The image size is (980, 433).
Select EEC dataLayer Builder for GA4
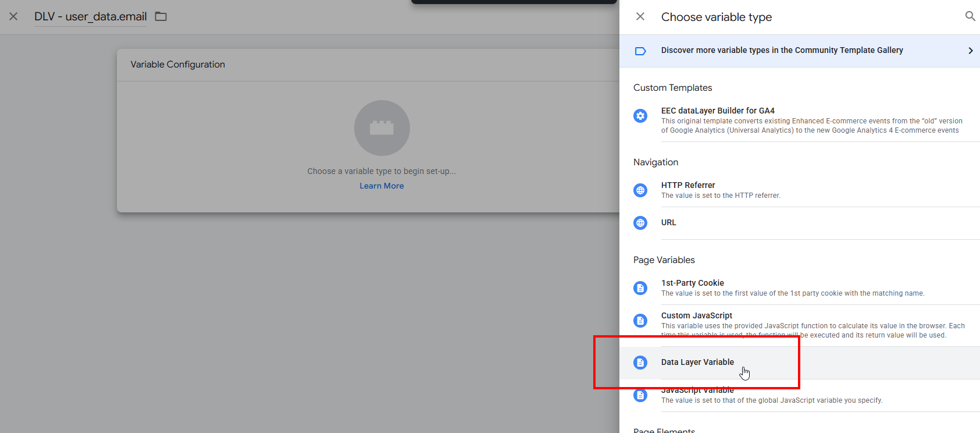coord(800,120)
